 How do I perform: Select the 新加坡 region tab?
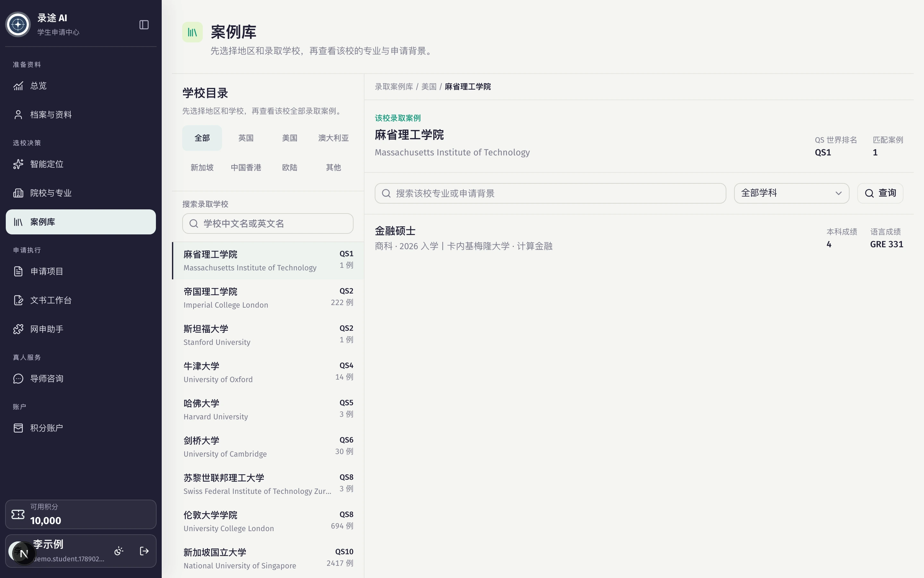coord(202,167)
